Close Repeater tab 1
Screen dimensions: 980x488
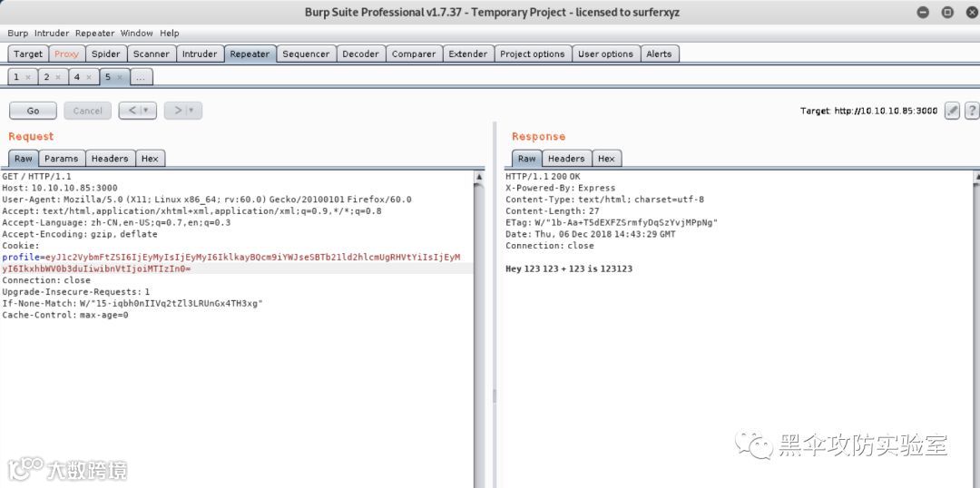[x=27, y=77]
